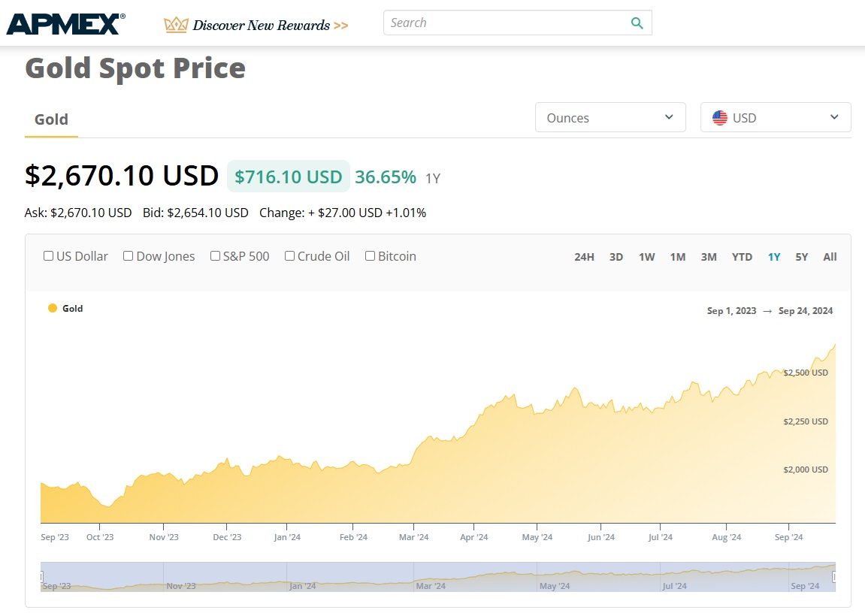Grab the left range navigator handle
This screenshot has width=865, height=616.
pos(42,576)
